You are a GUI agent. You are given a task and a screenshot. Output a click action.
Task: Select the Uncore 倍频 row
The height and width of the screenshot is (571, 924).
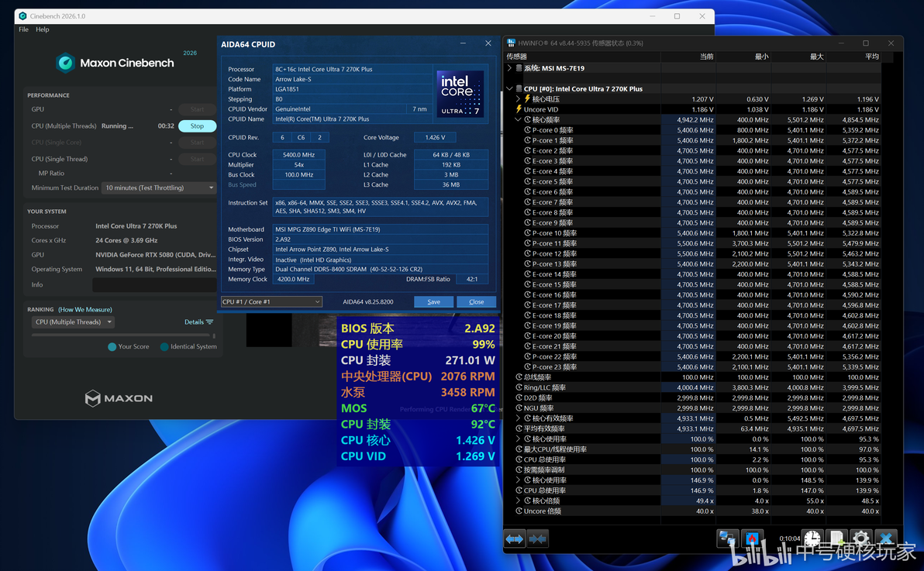point(692,511)
